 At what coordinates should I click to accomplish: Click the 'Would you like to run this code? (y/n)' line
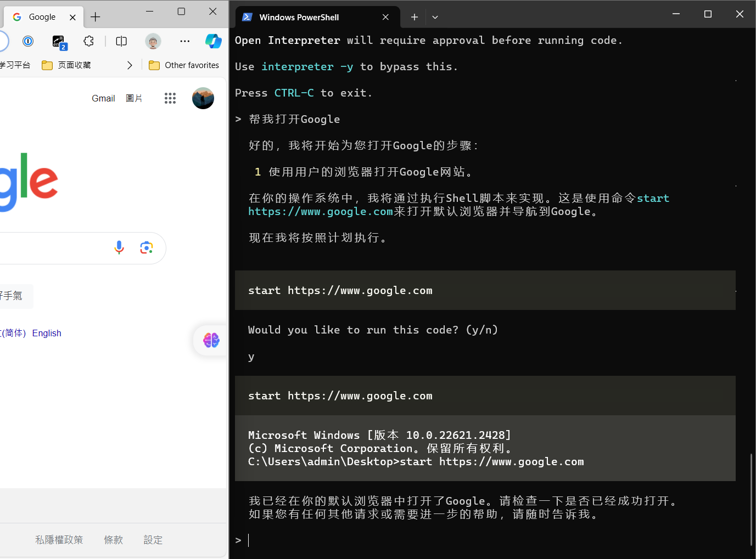(x=373, y=330)
